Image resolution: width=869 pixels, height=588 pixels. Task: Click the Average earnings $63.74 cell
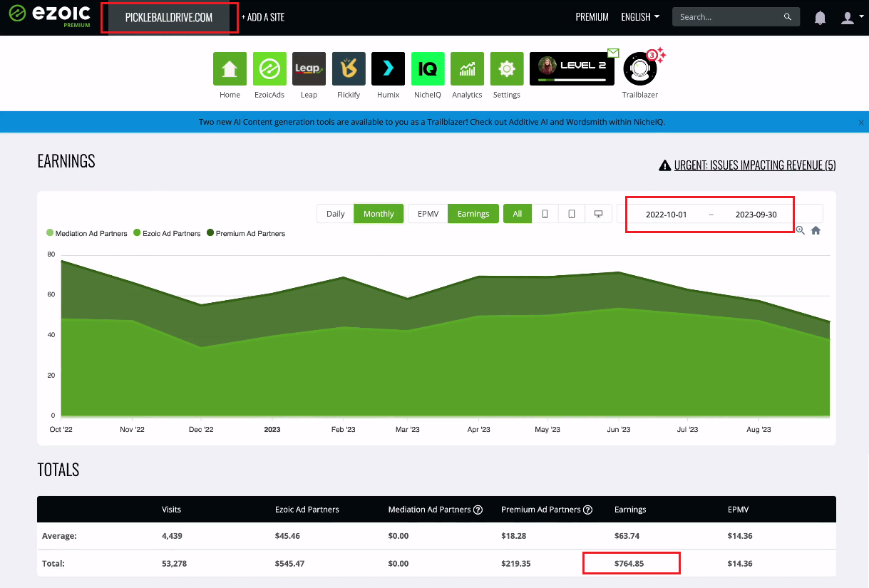[627, 535]
